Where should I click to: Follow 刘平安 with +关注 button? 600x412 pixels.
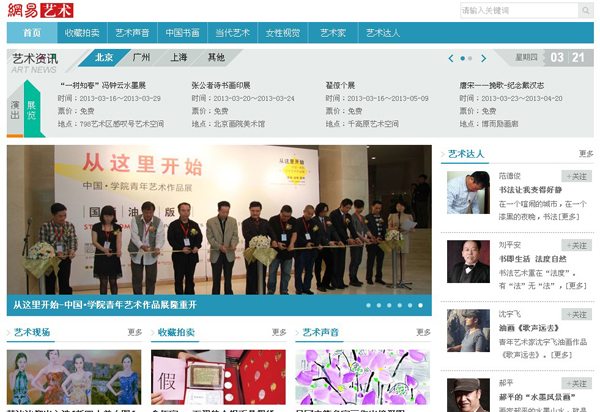coord(577,245)
